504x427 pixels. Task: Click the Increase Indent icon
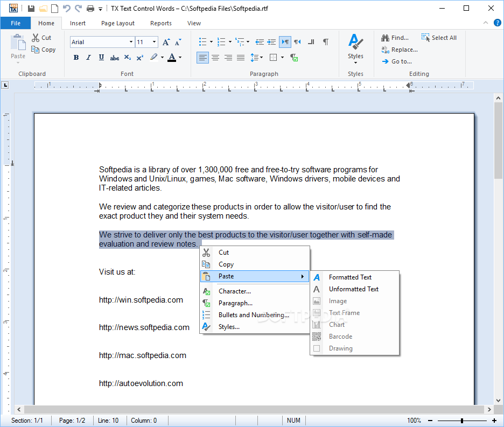click(271, 42)
